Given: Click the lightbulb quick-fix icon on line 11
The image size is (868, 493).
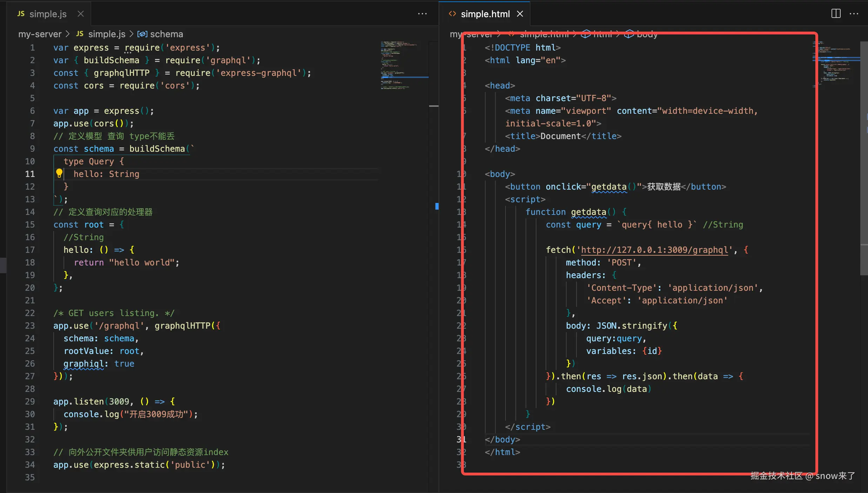Looking at the screenshot, I should [59, 173].
